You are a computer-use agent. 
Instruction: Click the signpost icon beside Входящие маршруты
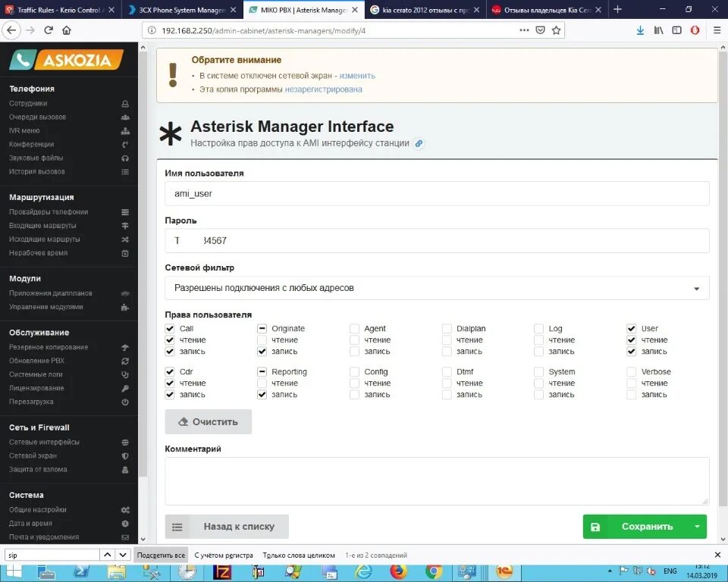click(x=125, y=226)
